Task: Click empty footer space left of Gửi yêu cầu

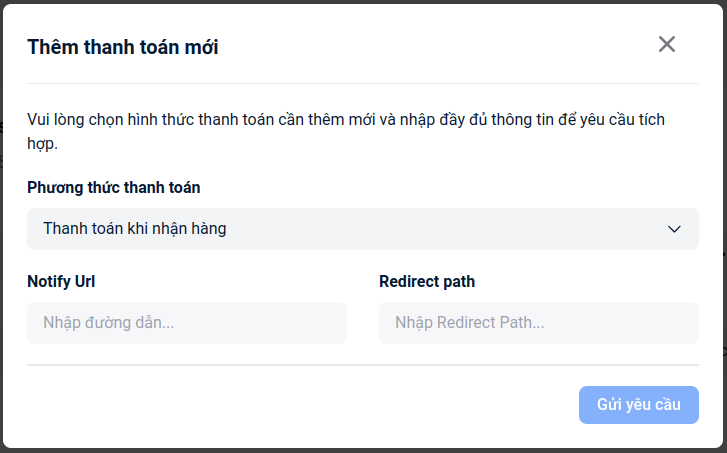Action: point(300,405)
